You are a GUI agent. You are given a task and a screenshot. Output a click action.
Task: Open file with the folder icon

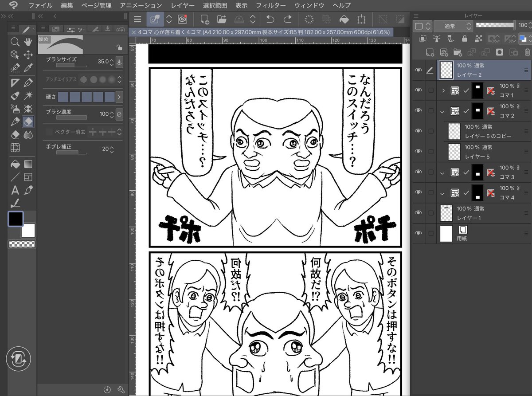click(222, 19)
